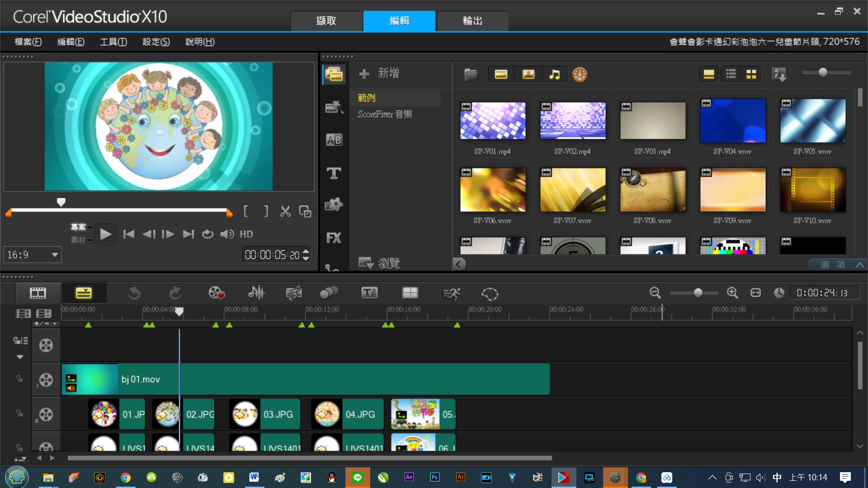
Task: Open the 設定(S) menu
Action: click(x=156, y=42)
